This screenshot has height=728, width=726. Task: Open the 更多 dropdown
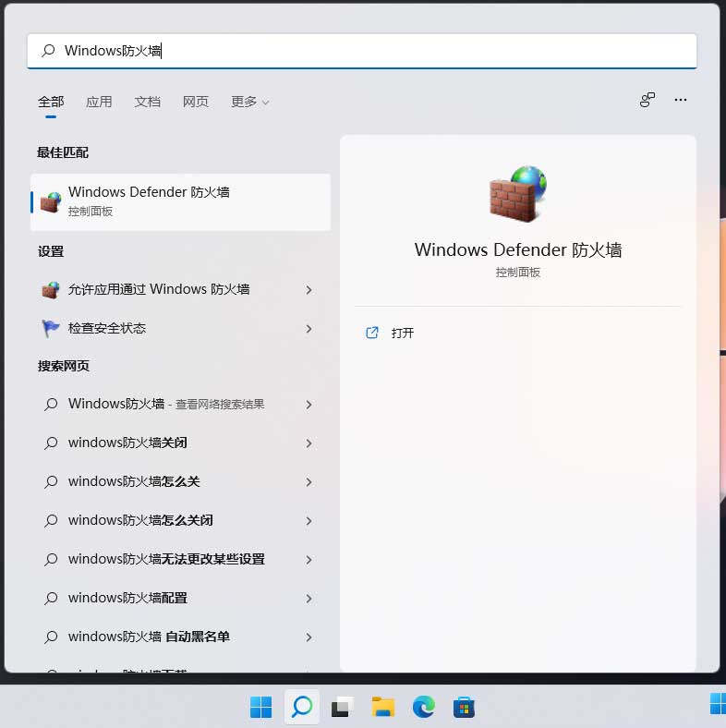pyautogui.click(x=249, y=102)
